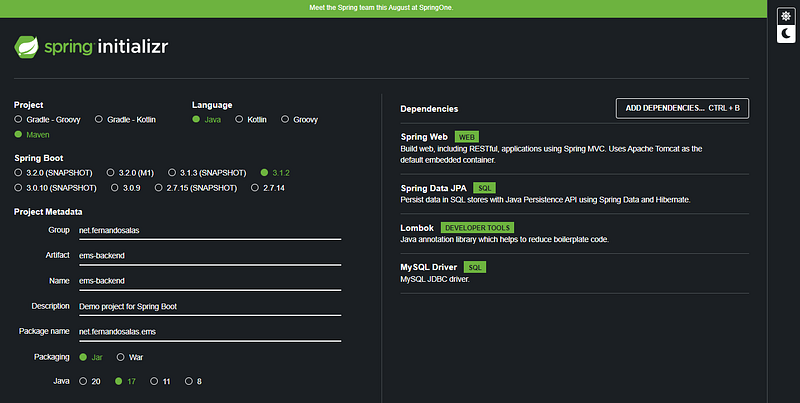Click the Description input field
This screenshot has height=403, width=800.
(210, 307)
